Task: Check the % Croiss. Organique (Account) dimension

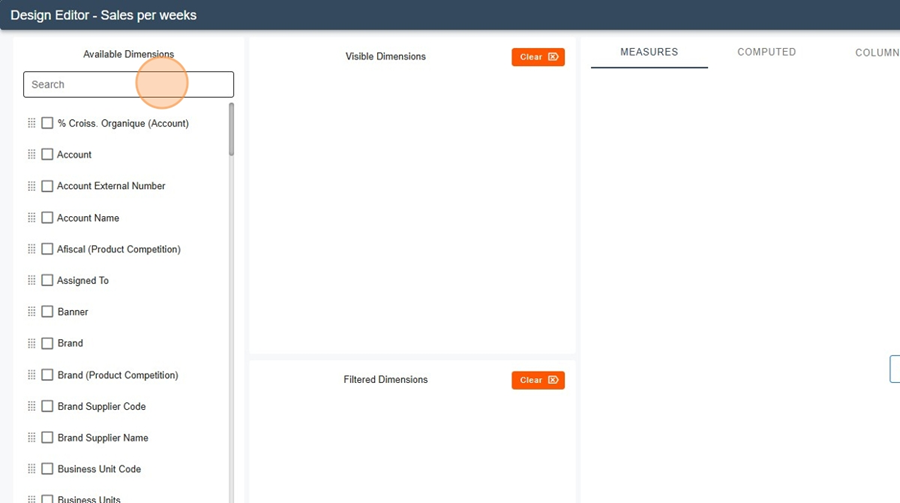Action: (47, 123)
